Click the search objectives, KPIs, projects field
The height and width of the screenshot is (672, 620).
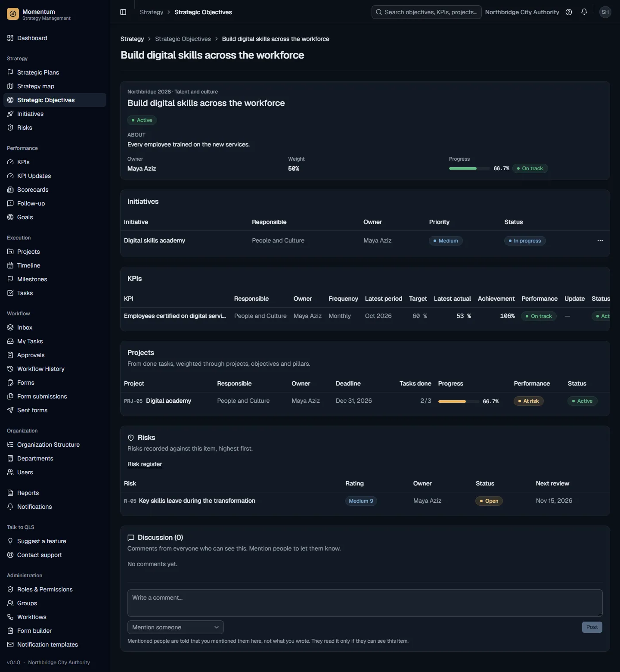pyautogui.click(x=427, y=12)
